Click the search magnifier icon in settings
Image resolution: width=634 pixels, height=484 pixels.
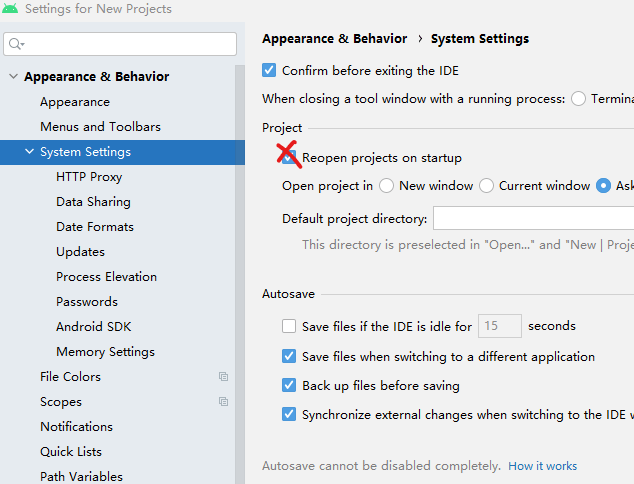(x=16, y=44)
